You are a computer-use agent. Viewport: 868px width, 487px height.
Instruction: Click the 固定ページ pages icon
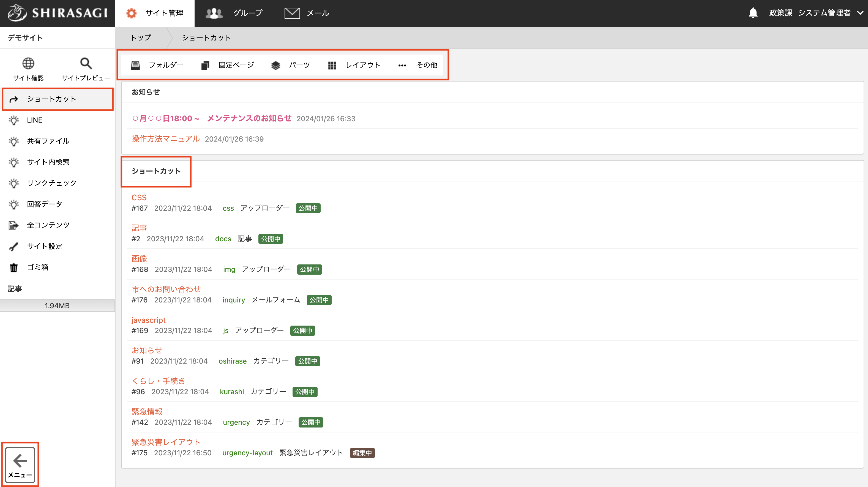[x=205, y=65]
